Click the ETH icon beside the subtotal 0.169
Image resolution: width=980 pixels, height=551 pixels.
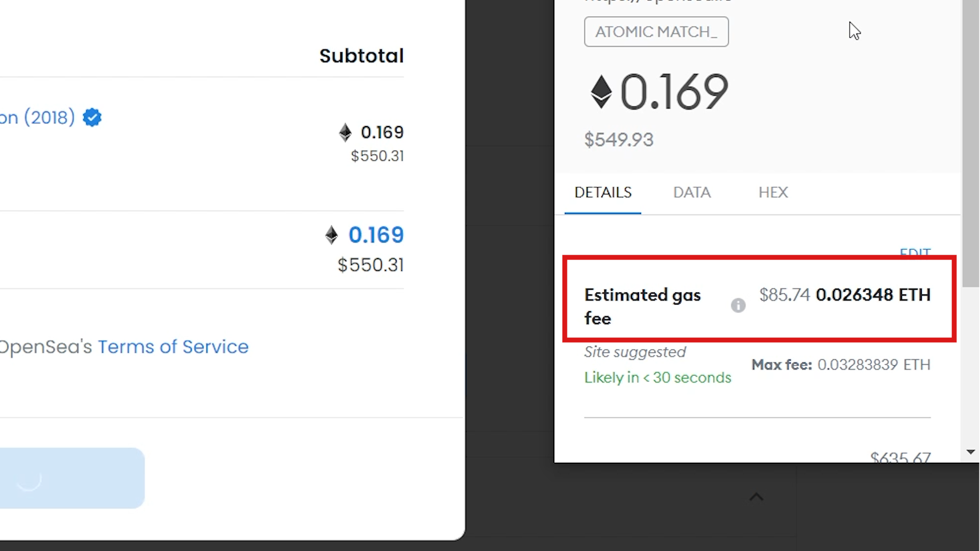pyautogui.click(x=345, y=132)
